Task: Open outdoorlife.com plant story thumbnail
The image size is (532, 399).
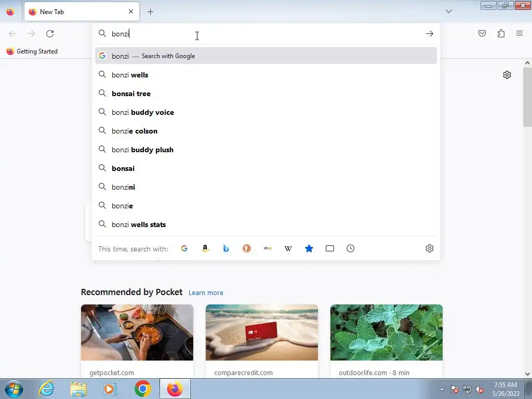Action: pyautogui.click(x=387, y=332)
